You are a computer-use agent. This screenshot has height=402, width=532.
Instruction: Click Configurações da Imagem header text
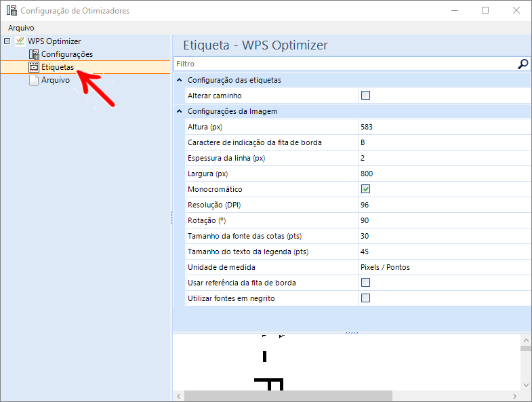(232, 111)
